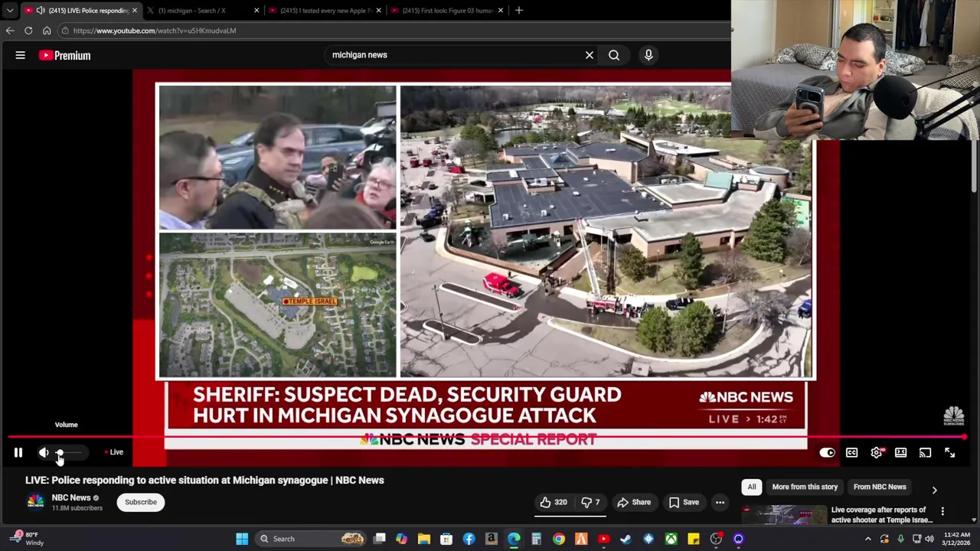Select the From NBC News chip

(880, 487)
